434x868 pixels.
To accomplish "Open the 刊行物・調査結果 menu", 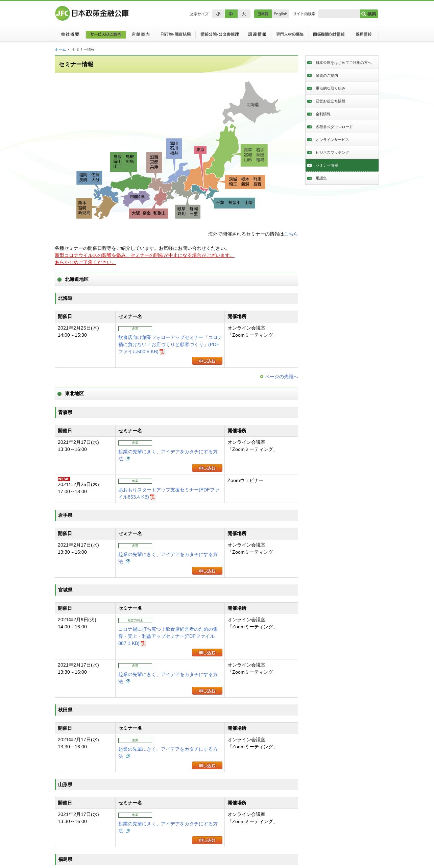I will [x=176, y=34].
